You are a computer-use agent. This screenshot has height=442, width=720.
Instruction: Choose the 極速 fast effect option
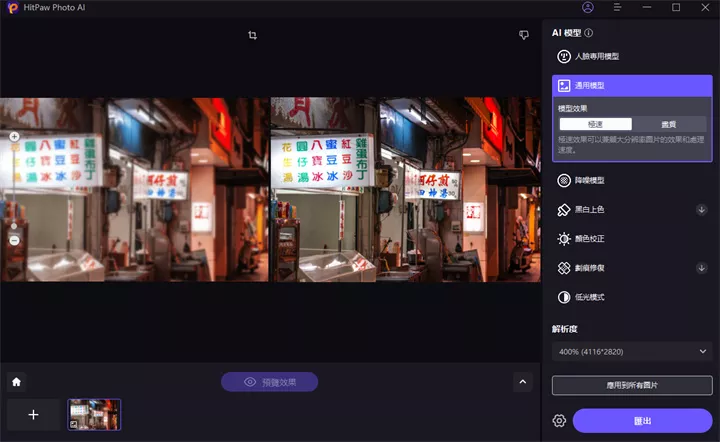point(595,124)
